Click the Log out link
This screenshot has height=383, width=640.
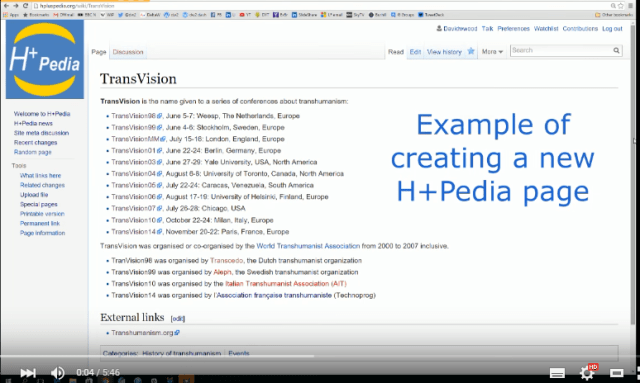pyautogui.click(x=612, y=29)
